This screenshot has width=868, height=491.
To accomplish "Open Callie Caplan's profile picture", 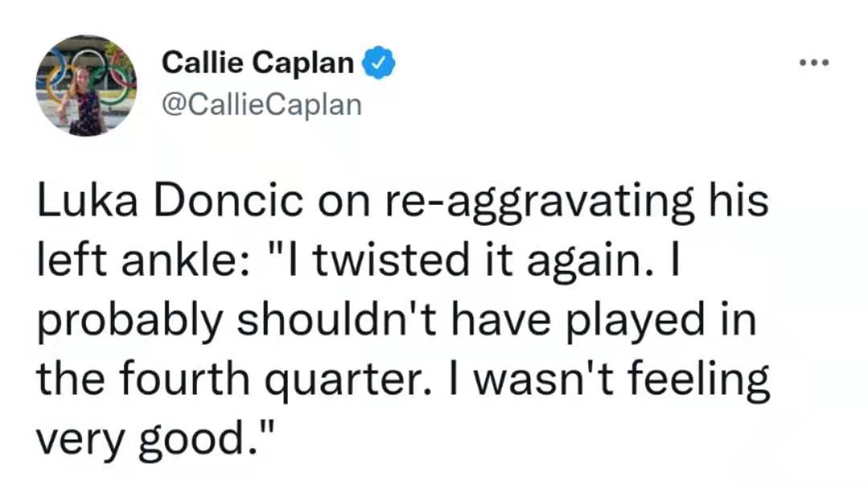I will [x=86, y=86].
